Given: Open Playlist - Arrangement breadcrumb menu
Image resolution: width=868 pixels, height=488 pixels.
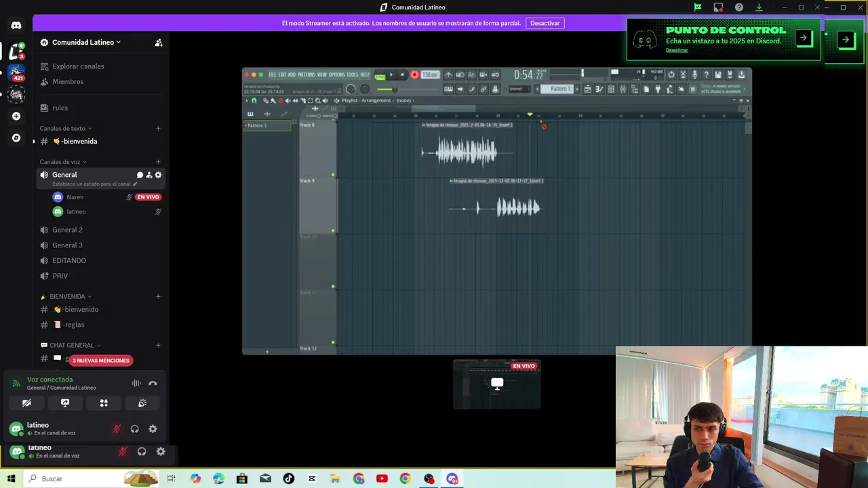Looking at the screenshot, I should pyautogui.click(x=366, y=100).
